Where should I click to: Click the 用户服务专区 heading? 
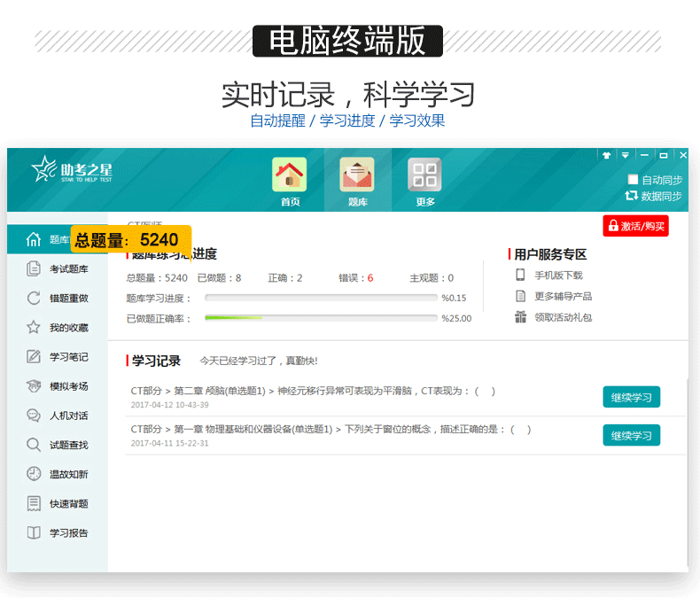[x=550, y=254]
